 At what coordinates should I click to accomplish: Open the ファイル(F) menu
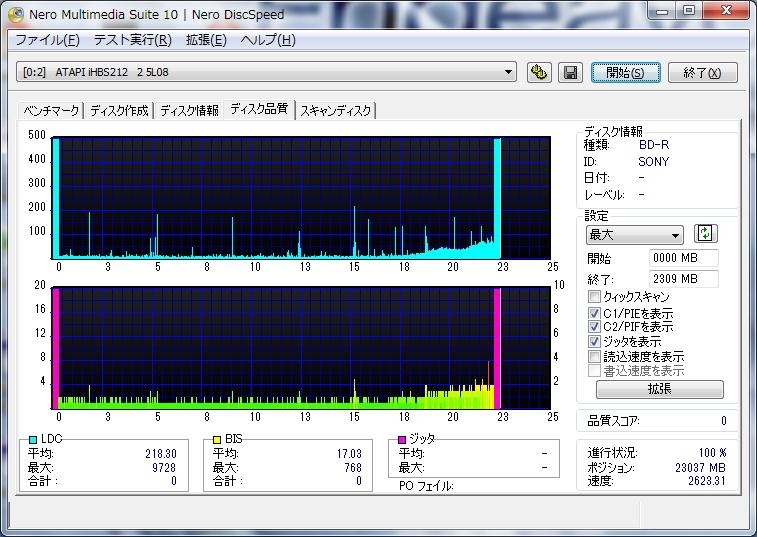pos(47,40)
